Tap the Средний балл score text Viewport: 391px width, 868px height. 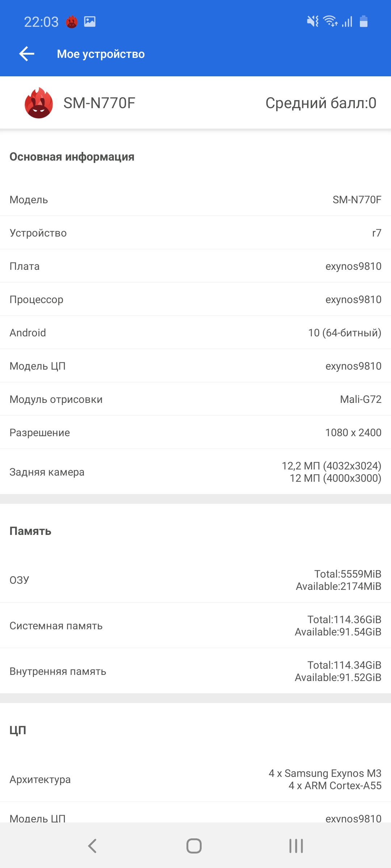pos(321,103)
